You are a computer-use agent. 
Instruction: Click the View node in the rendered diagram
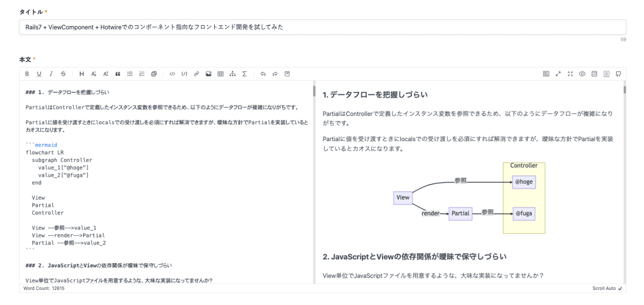point(402,198)
